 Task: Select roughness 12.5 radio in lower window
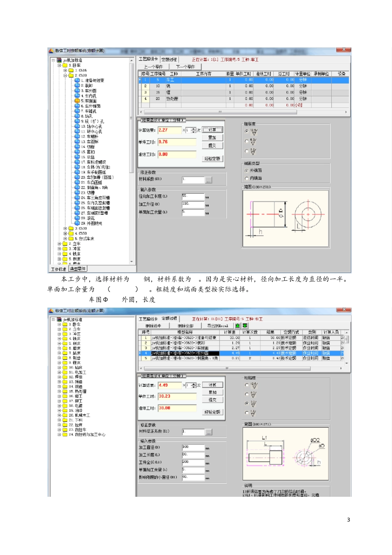click(247, 385)
